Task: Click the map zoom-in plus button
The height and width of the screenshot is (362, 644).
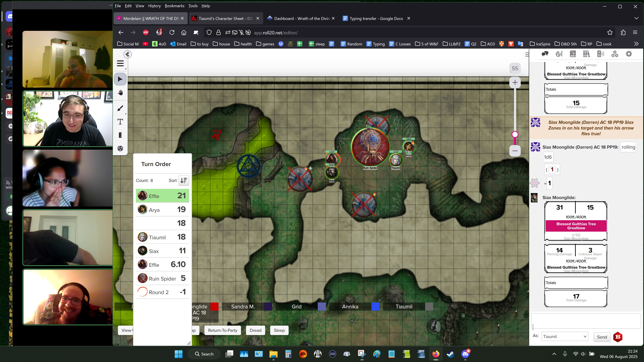Action: click(x=515, y=82)
